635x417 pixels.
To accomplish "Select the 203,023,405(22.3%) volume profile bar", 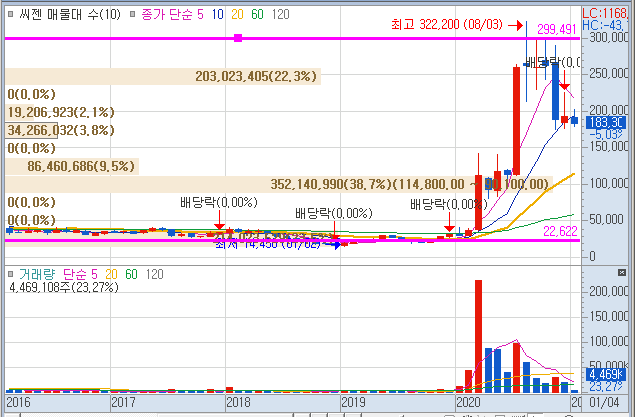I will pyautogui.click(x=163, y=76).
